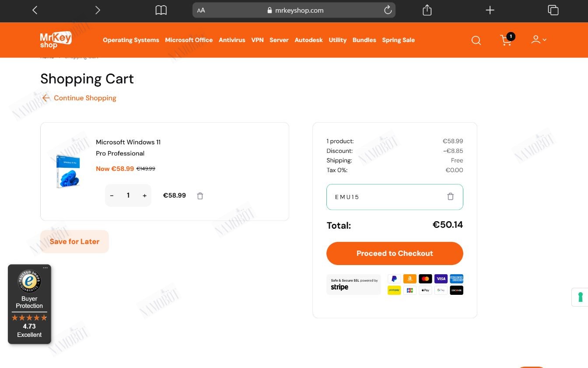
Task: Open the Safari share sheet
Action: tap(427, 10)
